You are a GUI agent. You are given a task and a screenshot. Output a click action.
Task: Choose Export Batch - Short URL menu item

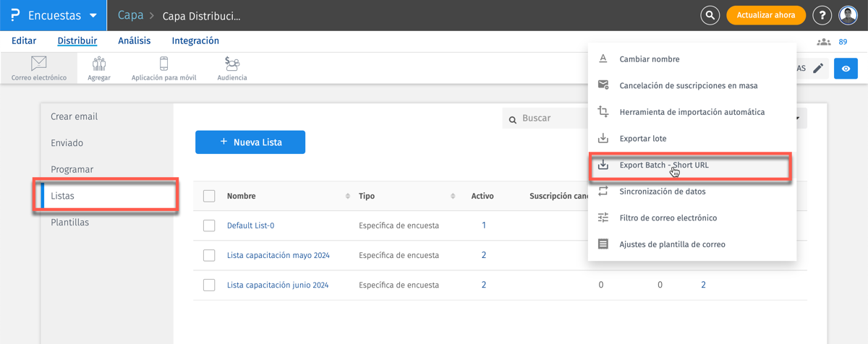point(664,165)
